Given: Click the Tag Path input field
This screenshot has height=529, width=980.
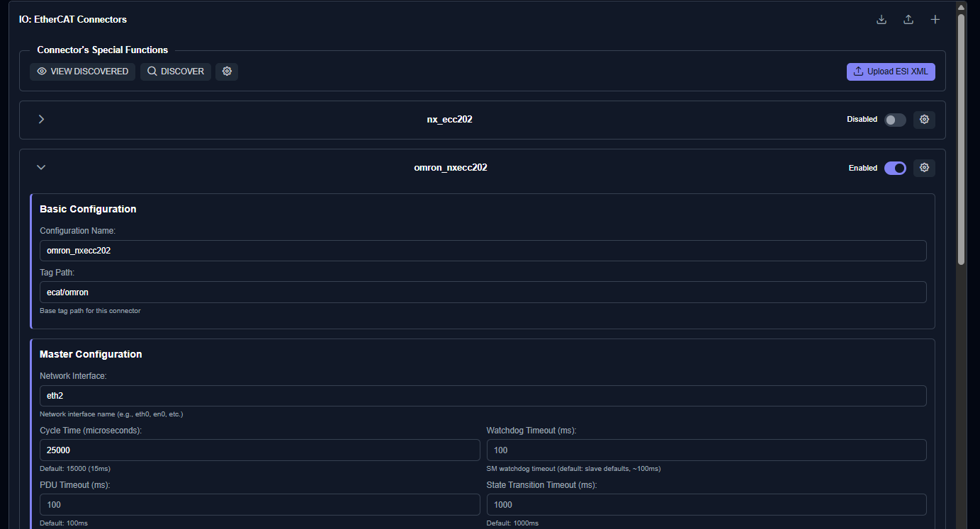Looking at the screenshot, I should pos(483,292).
